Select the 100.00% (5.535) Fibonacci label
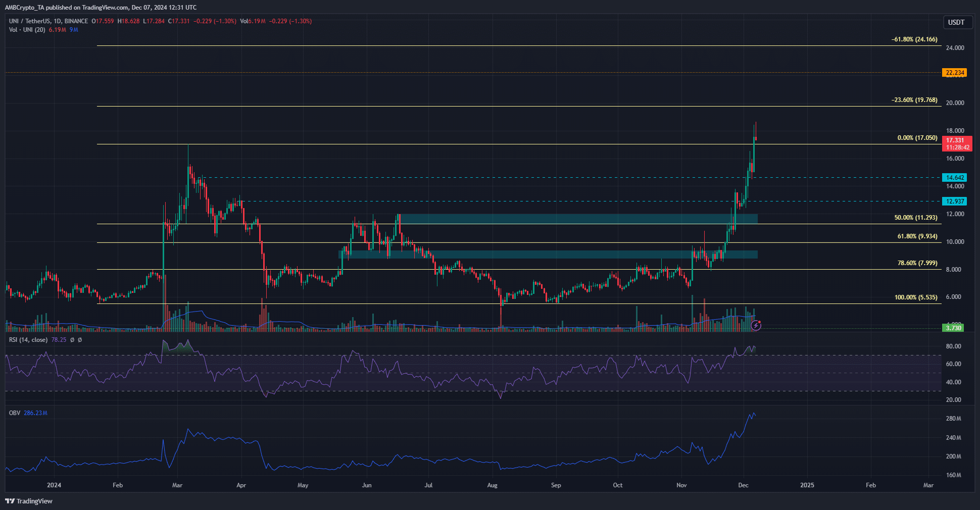Image resolution: width=980 pixels, height=510 pixels. point(916,297)
